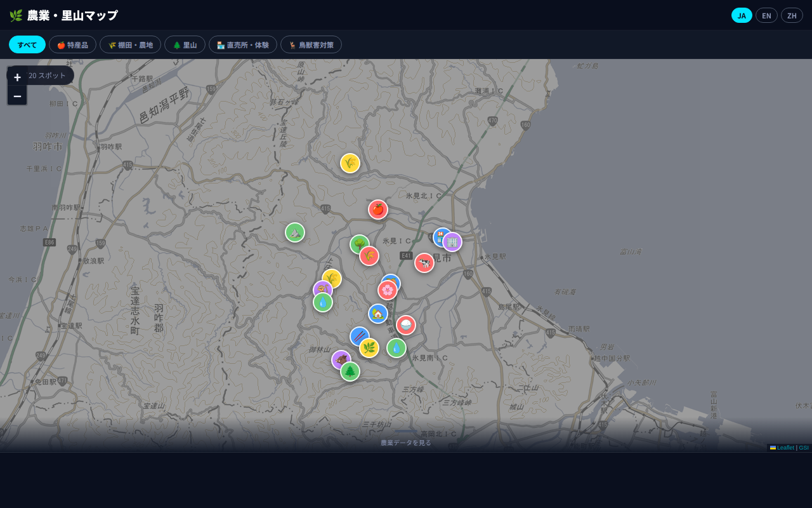Open the Leaflet attribution link
Image resolution: width=812 pixels, height=508 pixels.
pos(785,448)
